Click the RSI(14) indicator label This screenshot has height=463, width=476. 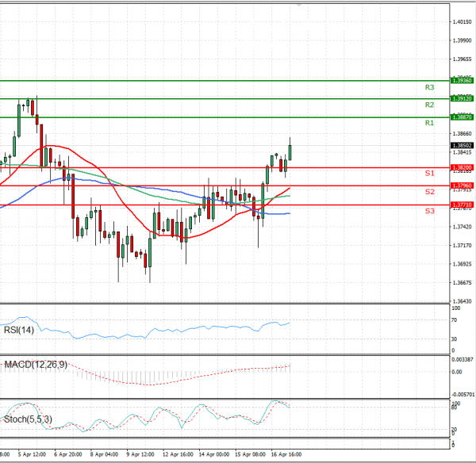[x=19, y=330]
